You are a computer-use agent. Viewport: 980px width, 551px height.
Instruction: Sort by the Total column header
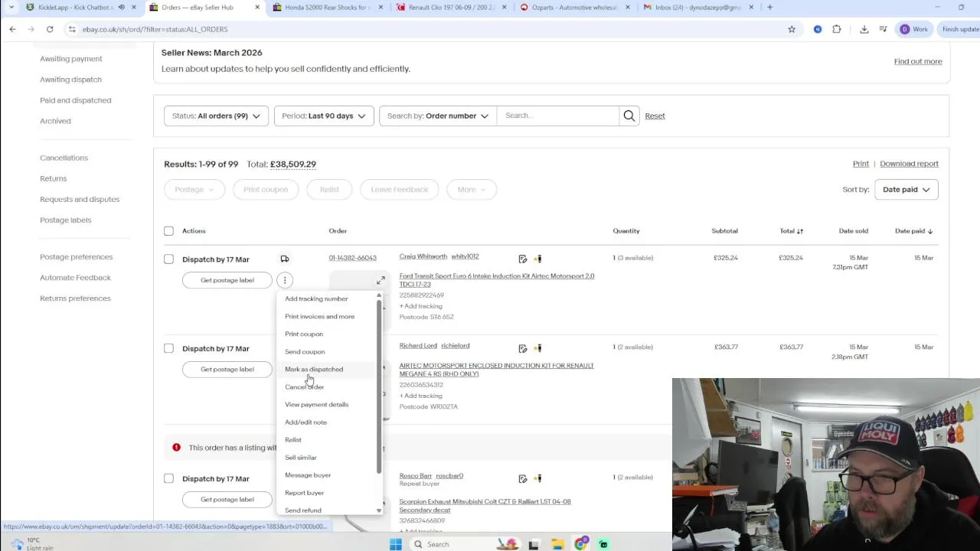pos(792,231)
